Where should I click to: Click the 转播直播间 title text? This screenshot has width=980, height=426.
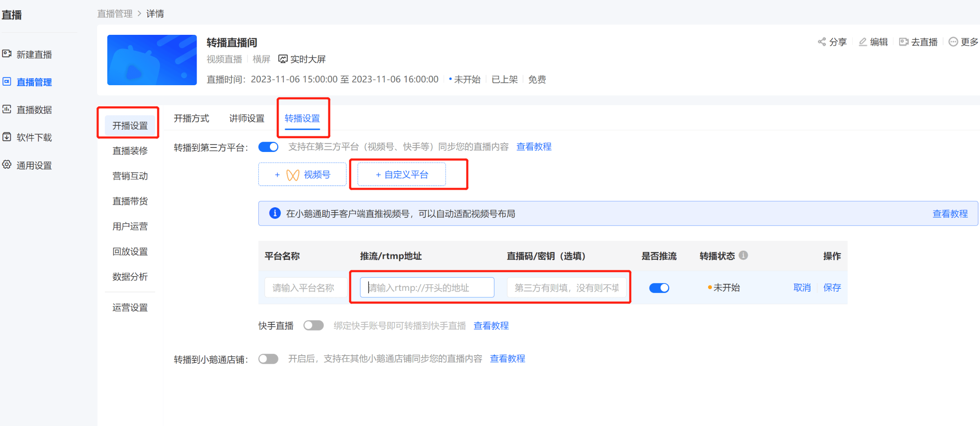coord(232,42)
